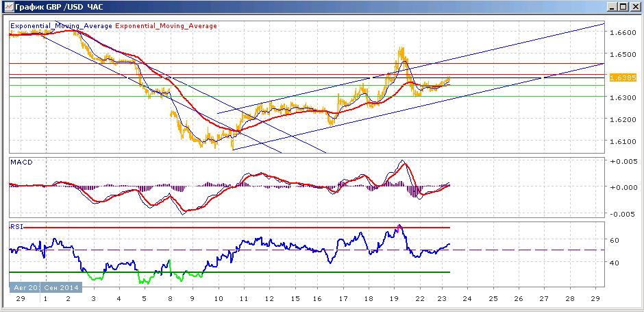Select date 16 on time axis
This screenshot has width=644, height=312.
click(x=319, y=298)
